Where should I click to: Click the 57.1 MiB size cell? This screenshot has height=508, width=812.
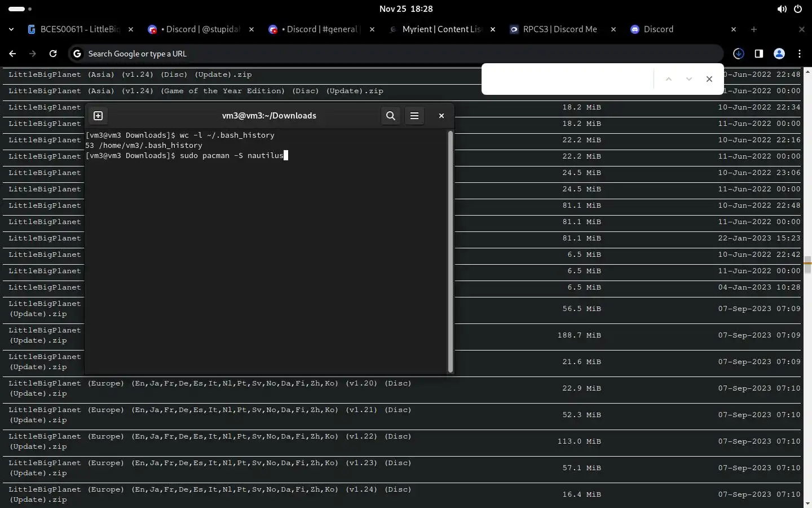tap(581, 468)
